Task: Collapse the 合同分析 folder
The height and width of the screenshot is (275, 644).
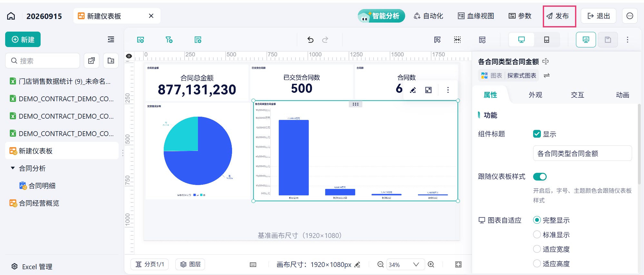Action: [13, 168]
